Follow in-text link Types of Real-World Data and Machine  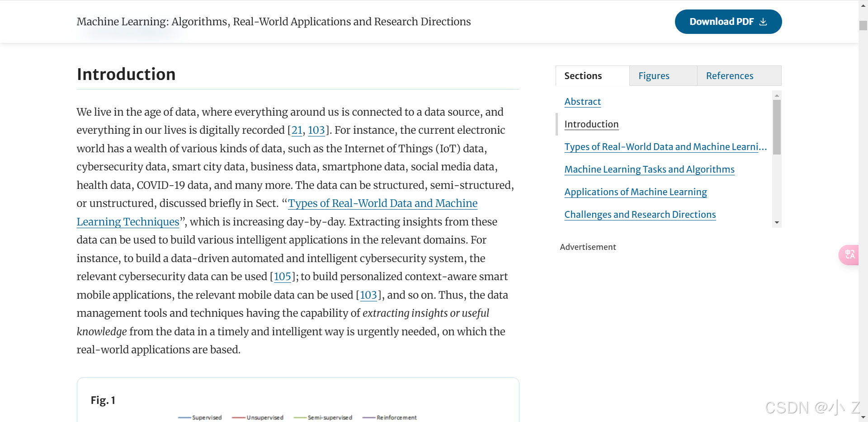tap(383, 203)
